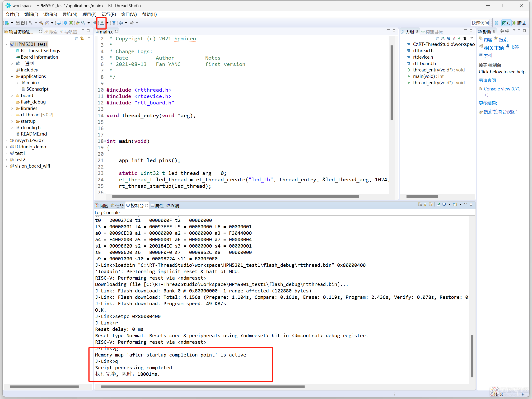The height and width of the screenshot is (399, 532).
Task: Start debugging with the green bug icon
Action: 71,23
